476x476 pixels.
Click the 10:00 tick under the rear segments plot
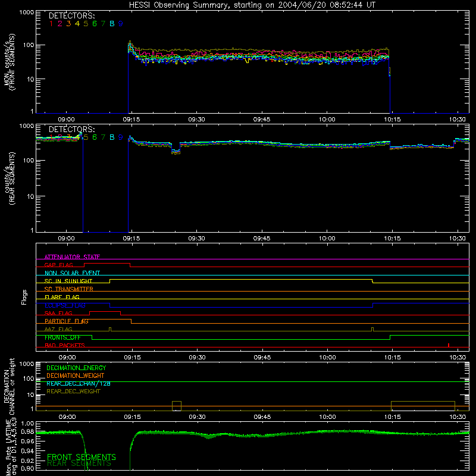pyautogui.click(x=327, y=239)
